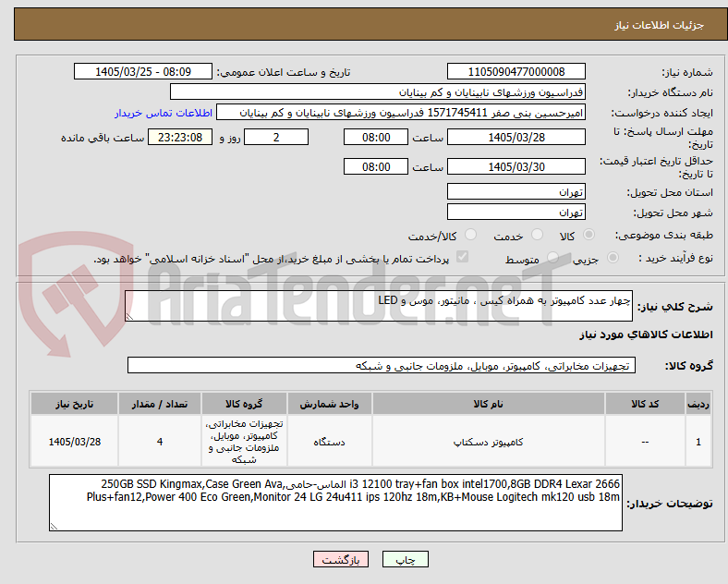Click the buyer organization name field
728x584 pixels.
378,91
